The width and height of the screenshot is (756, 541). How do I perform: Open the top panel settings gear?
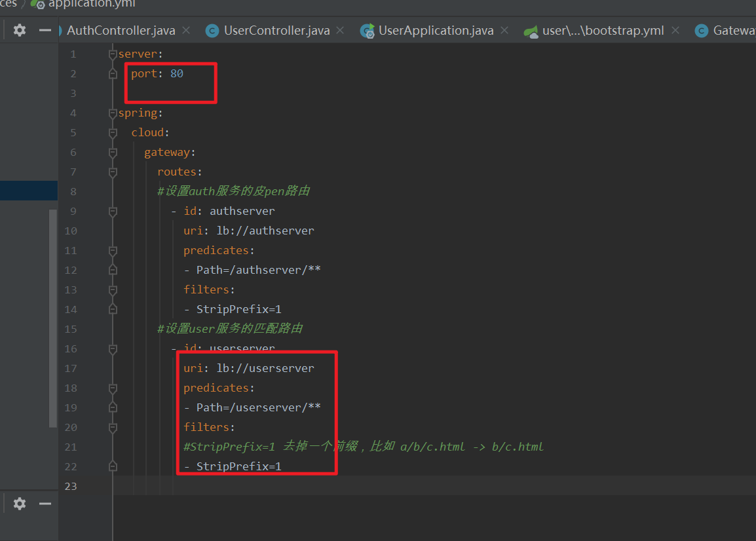pos(19,30)
